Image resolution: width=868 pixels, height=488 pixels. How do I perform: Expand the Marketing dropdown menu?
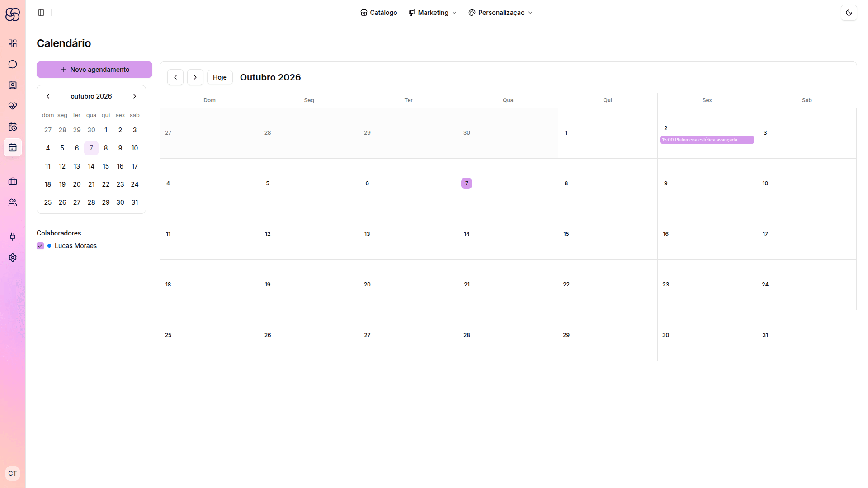click(433, 13)
